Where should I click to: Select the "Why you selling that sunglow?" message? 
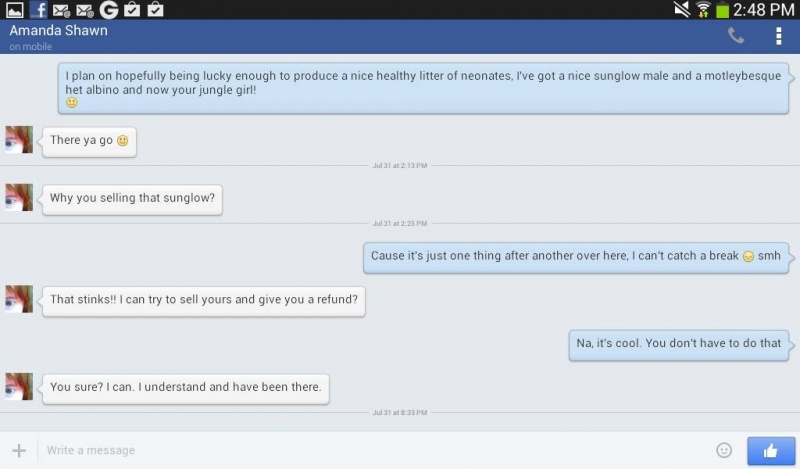click(x=132, y=199)
